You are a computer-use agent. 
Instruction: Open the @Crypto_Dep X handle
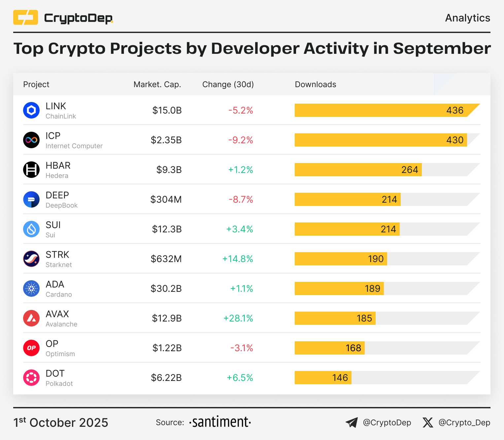(464, 423)
